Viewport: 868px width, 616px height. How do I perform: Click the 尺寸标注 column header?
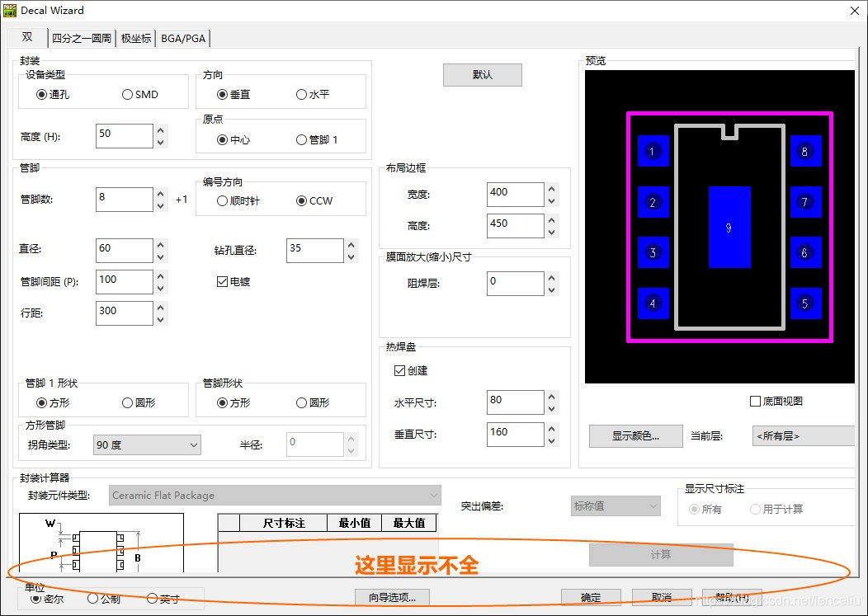(284, 523)
